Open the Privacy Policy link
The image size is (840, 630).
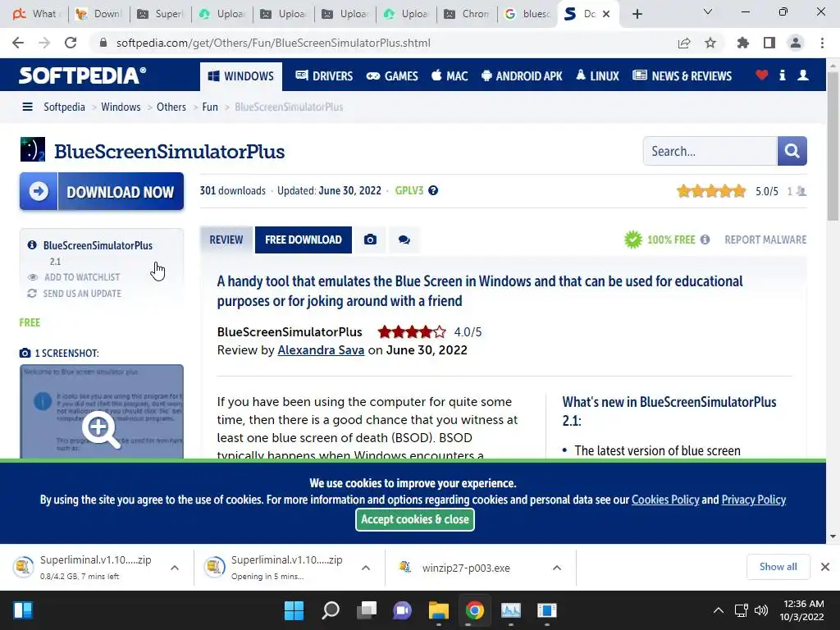pos(753,500)
